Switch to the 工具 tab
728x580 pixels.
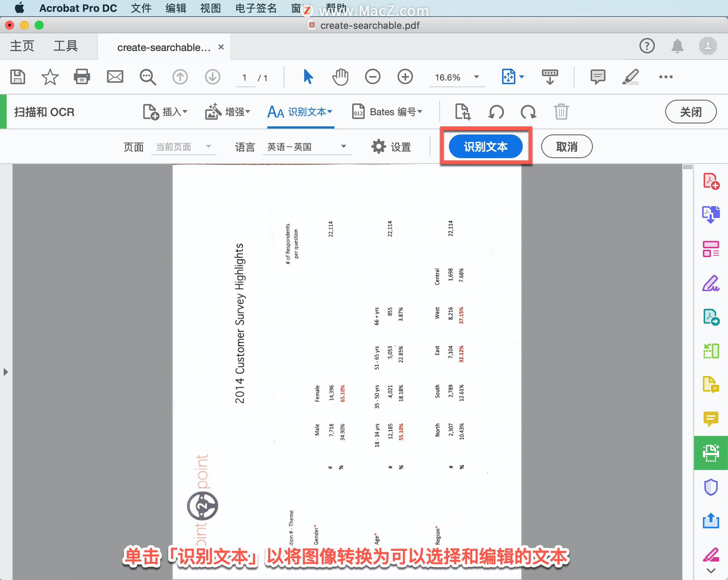click(66, 46)
